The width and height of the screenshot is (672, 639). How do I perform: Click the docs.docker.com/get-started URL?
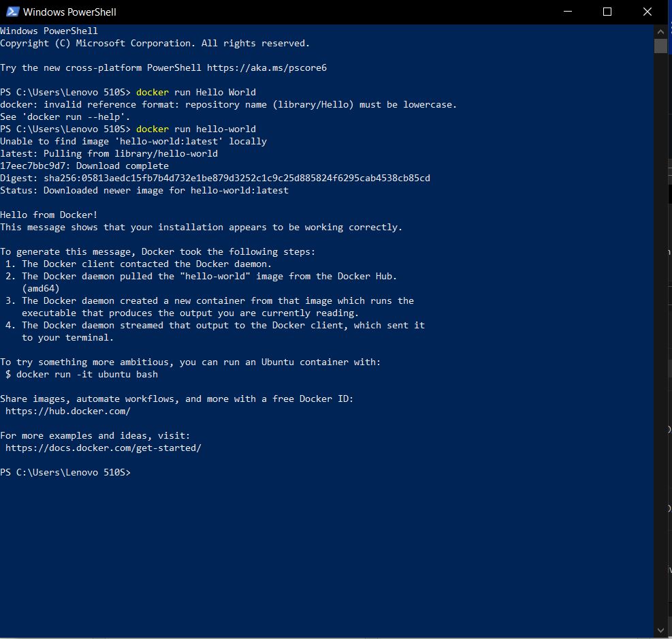click(x=103, y=448)
